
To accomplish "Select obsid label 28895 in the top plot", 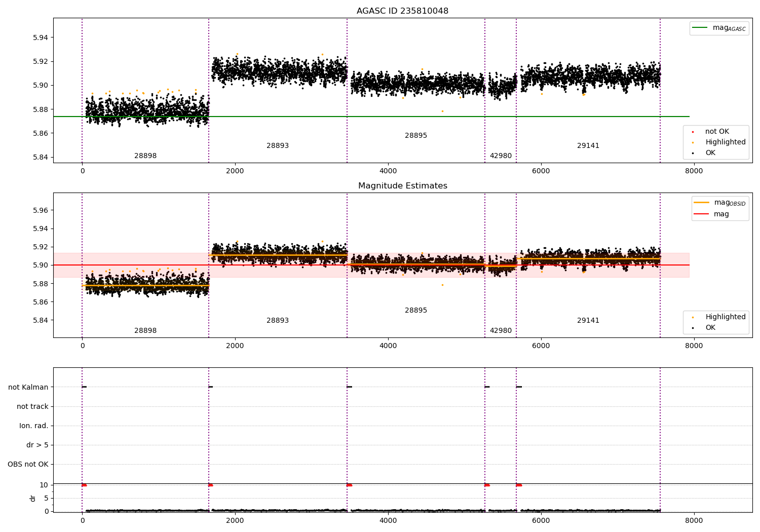I will tap(416, 136).
